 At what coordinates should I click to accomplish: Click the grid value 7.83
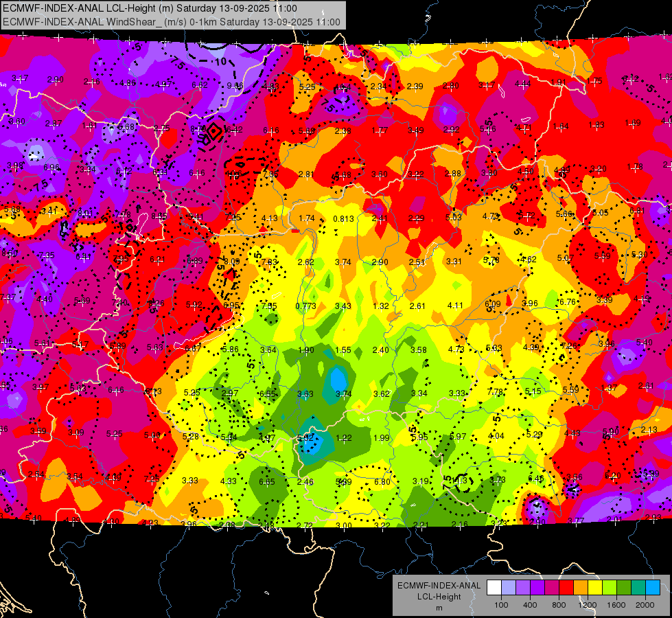click(x=270, y=262)
